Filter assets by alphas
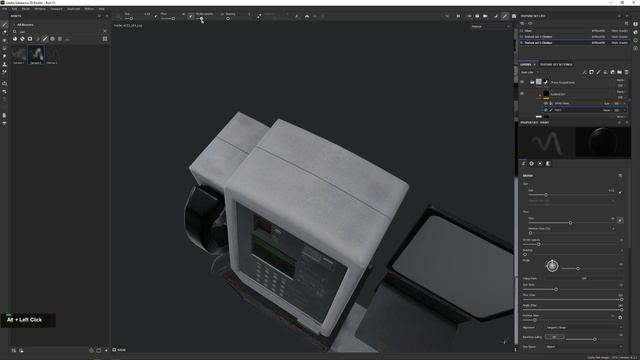 [x=52, y=39]
